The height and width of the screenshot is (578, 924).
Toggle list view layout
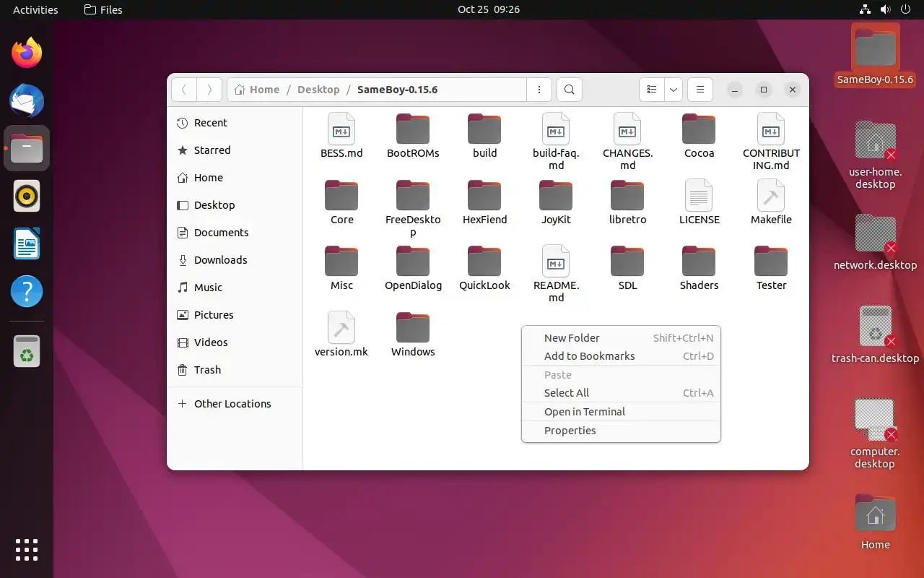coord(652,90)
